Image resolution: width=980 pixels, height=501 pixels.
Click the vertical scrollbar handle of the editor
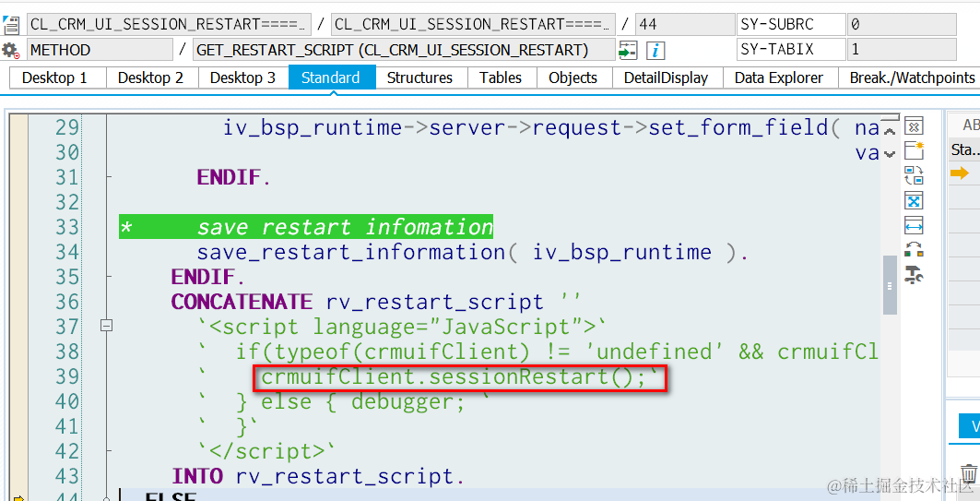[x=890, y=285]
